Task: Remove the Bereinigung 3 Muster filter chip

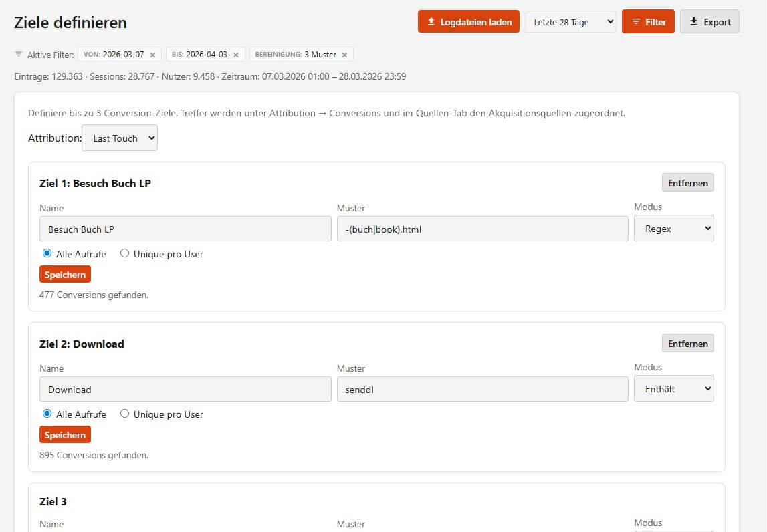Action: tap(344, 54)
